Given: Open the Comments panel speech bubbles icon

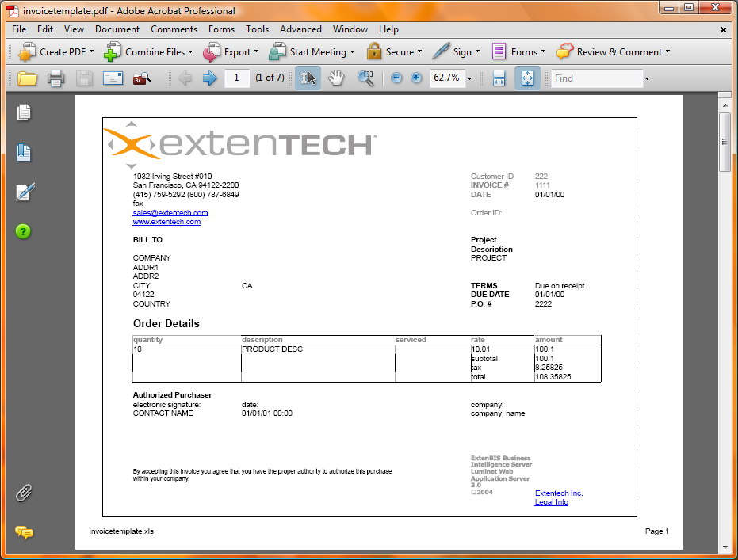Looking at the screenshot, I should tap(24, 532).
